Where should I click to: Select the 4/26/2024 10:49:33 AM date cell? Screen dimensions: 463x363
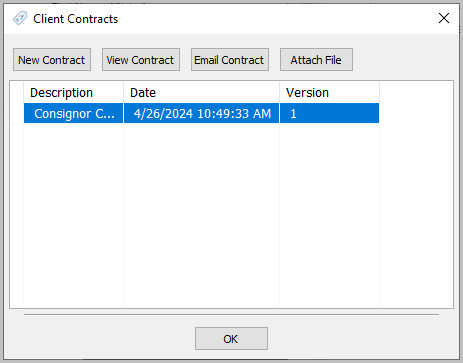tap(201, 113)
